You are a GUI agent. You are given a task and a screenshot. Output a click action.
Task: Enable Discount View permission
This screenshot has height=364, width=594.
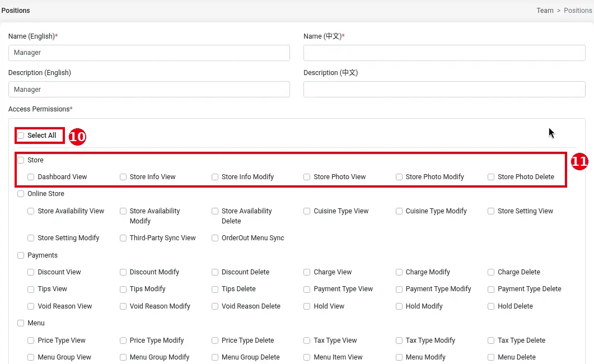pyautogui.click(x=31, y=272)
